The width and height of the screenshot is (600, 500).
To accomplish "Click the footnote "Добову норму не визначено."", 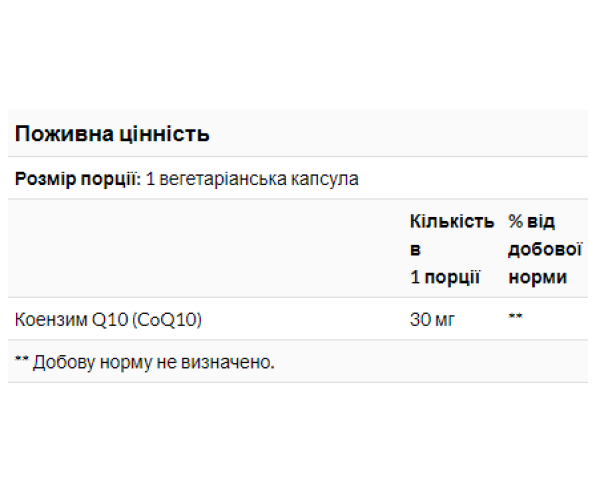I will (153, 361).
